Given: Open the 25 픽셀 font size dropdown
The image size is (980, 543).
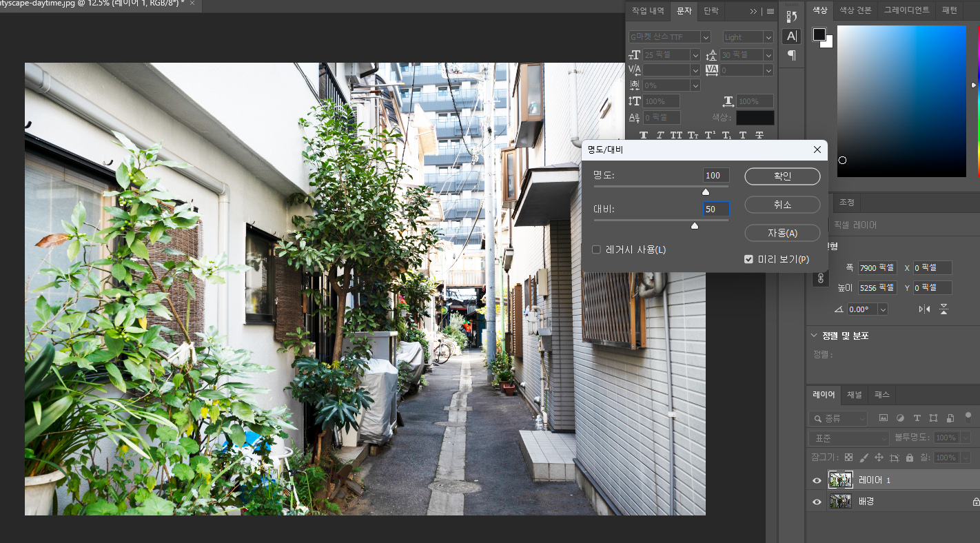Looking at the screenshot, I should pos(695,55).
